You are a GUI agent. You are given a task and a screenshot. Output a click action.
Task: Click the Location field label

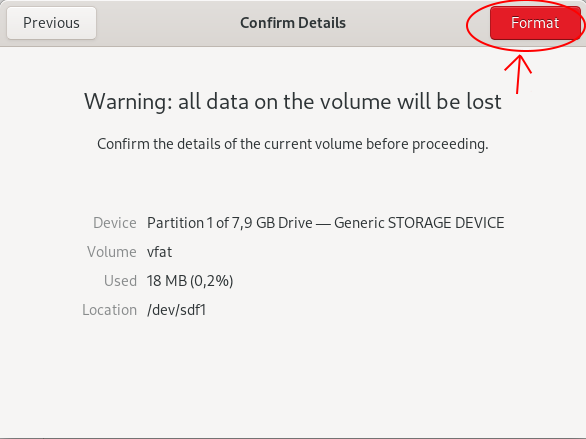(110, 310)
